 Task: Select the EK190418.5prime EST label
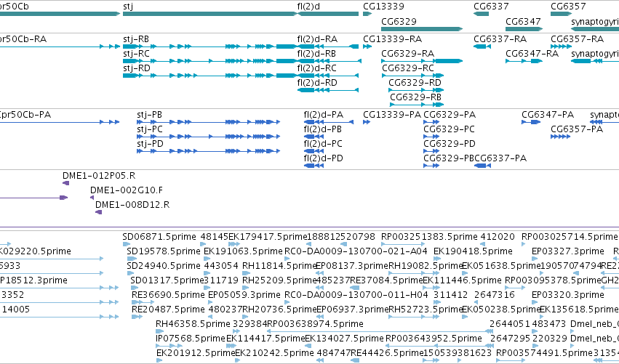(x=473, y=251)
